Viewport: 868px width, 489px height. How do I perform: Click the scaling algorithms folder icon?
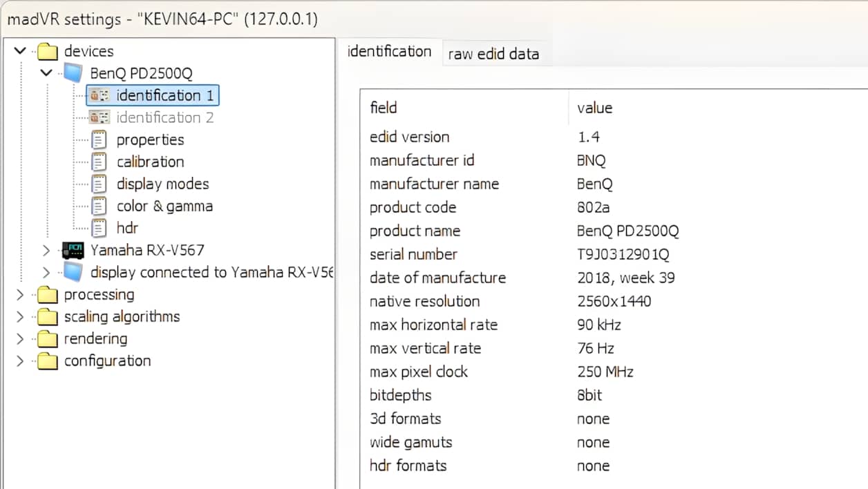click(47, 316)
